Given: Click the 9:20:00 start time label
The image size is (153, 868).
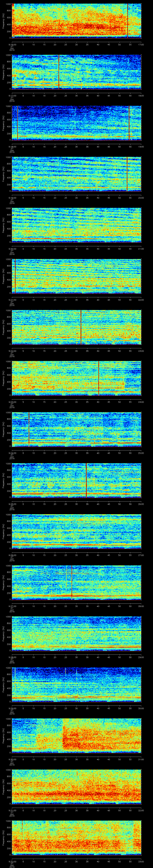Looking at the screenshot, I should click(x=12, y=249).
